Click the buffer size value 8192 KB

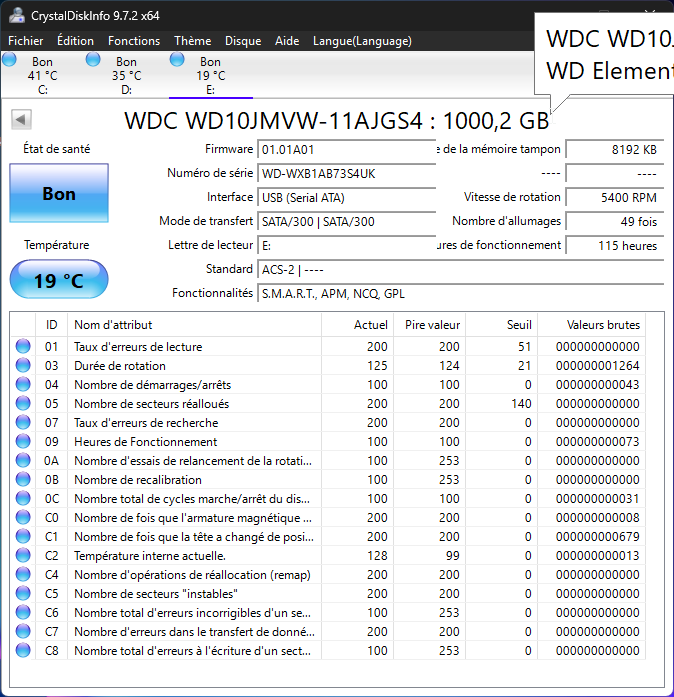tap(614, 149)
